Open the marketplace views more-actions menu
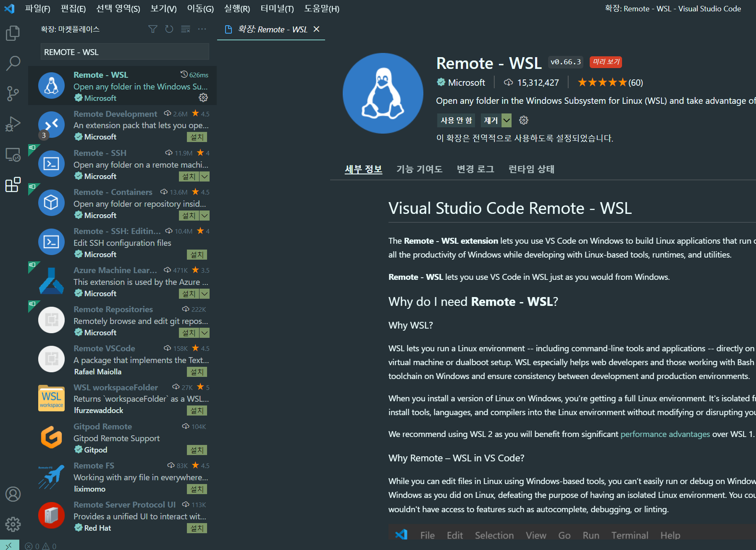This screenshot has width=756, height=550. (202, 29)
